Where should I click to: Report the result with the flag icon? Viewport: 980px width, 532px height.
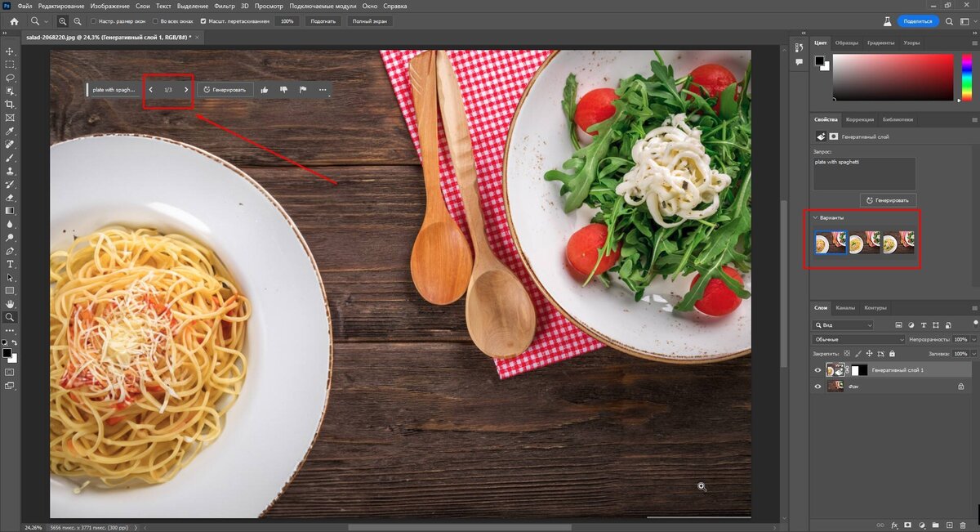pyautogui.click(x=303, y=90)
